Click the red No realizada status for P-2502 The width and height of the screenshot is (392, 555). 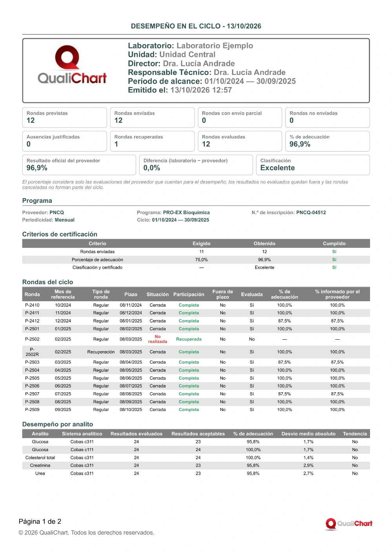[x=158, y=339]
